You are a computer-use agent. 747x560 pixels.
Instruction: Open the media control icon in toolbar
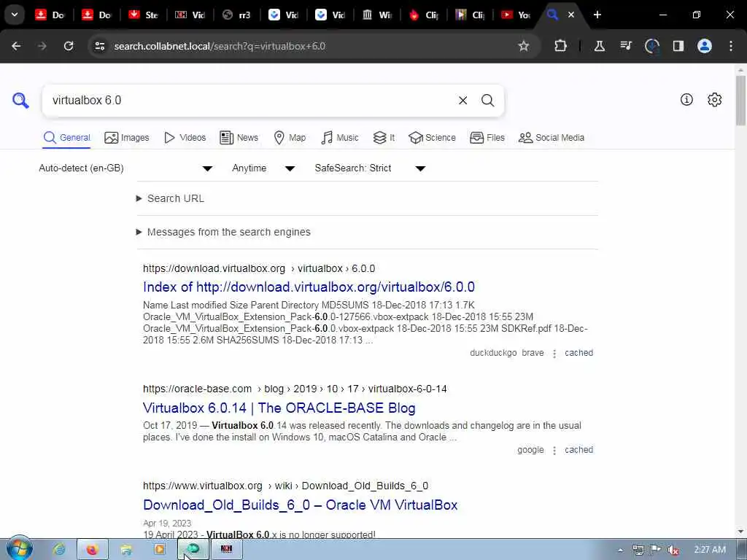point(625,46)
